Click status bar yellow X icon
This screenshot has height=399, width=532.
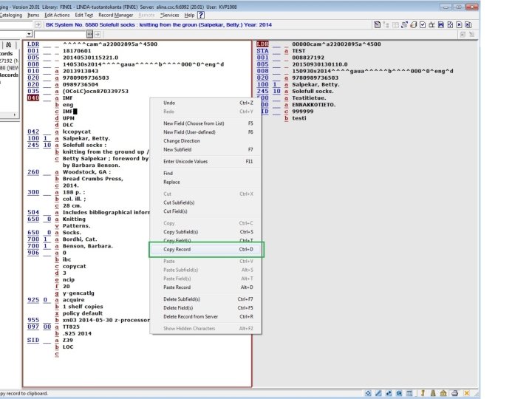pos(467,393)
